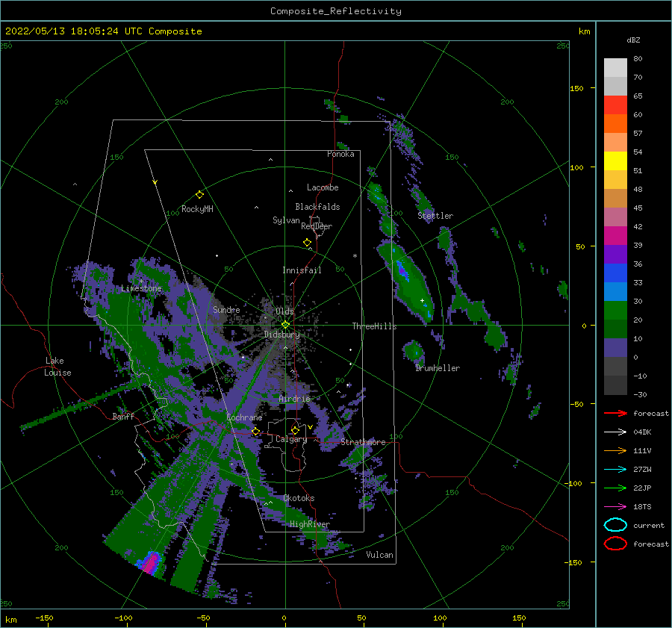Click the Sylvan town label
This screenshot has width=672, height=628.
(x=286, y=220)
